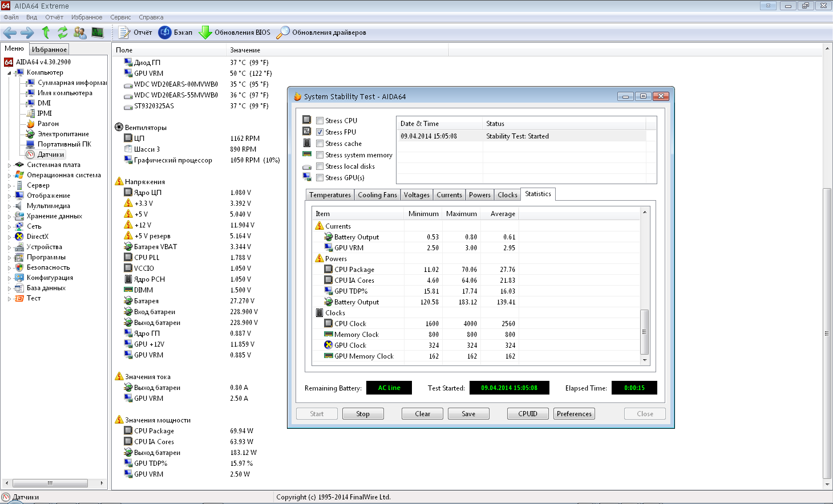The width and height of the screenshot is (833, 504).
Task: Enable the Stress local disks checkbox
Action: (x=320, y=166)
